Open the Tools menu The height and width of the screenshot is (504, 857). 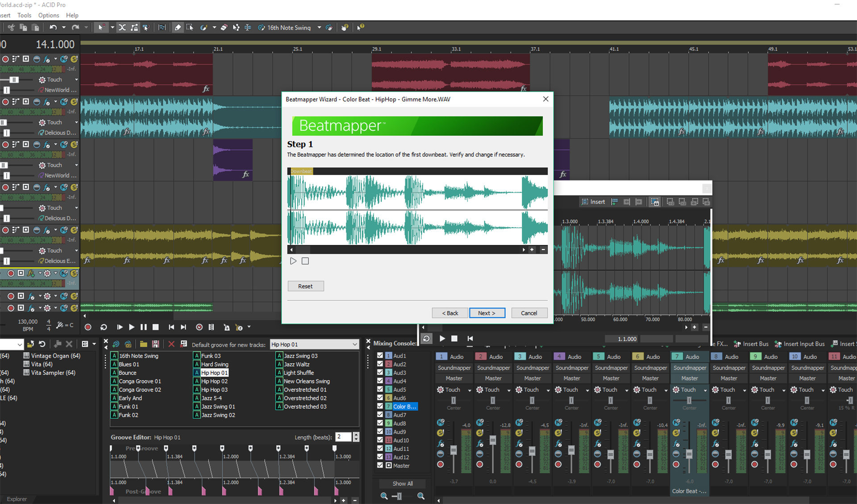click(24, 15)
